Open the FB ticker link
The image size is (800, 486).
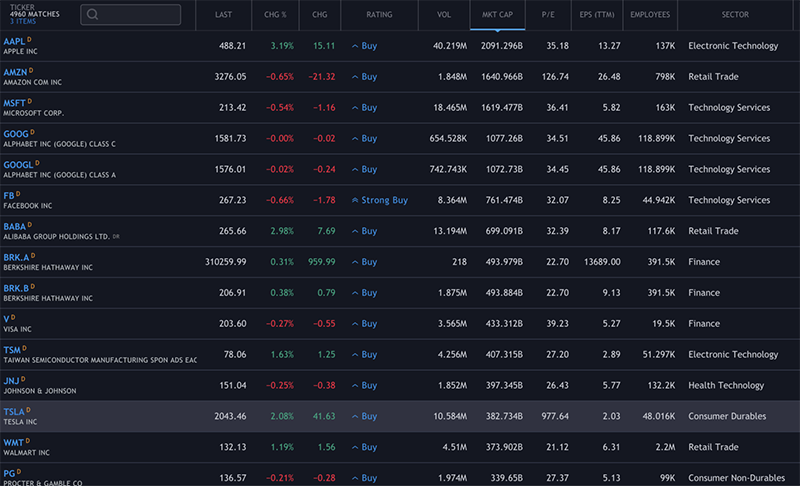click(x=9, y=196)
